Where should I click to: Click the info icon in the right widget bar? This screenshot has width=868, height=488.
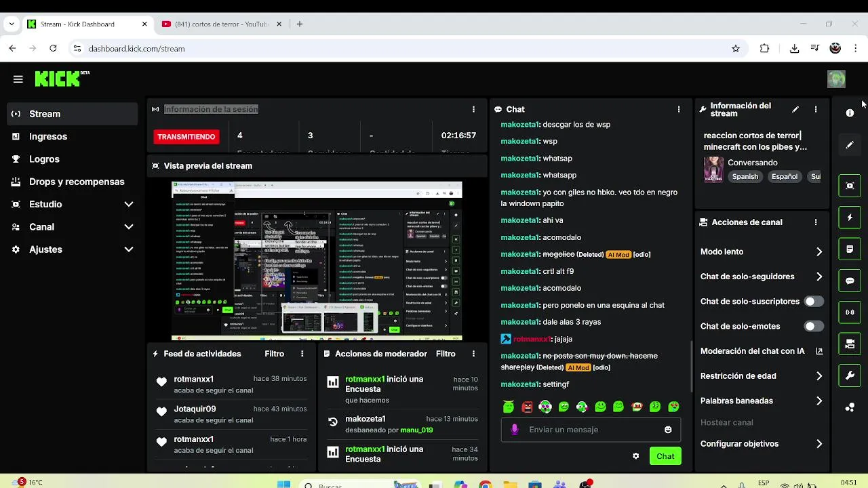850,113
